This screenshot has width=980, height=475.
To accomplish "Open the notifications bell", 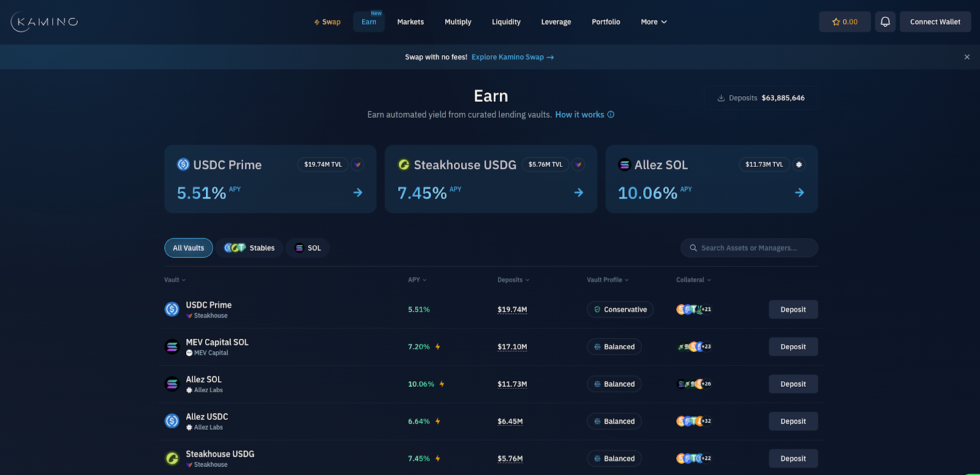I will point(885,22).
